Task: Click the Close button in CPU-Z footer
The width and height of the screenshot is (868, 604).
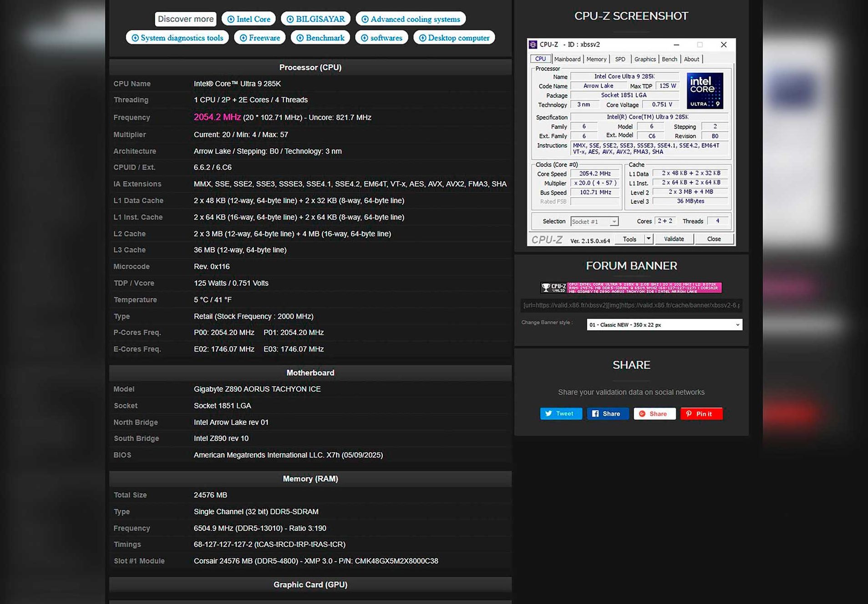Action: click(x=713, y=239)
